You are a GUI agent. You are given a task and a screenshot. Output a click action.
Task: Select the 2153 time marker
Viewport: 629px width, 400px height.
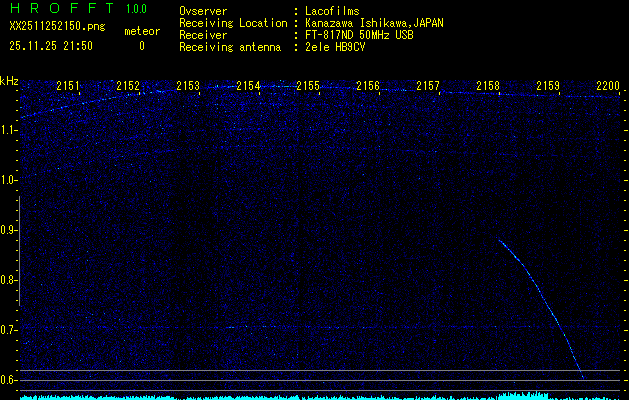tap(188, 86)
